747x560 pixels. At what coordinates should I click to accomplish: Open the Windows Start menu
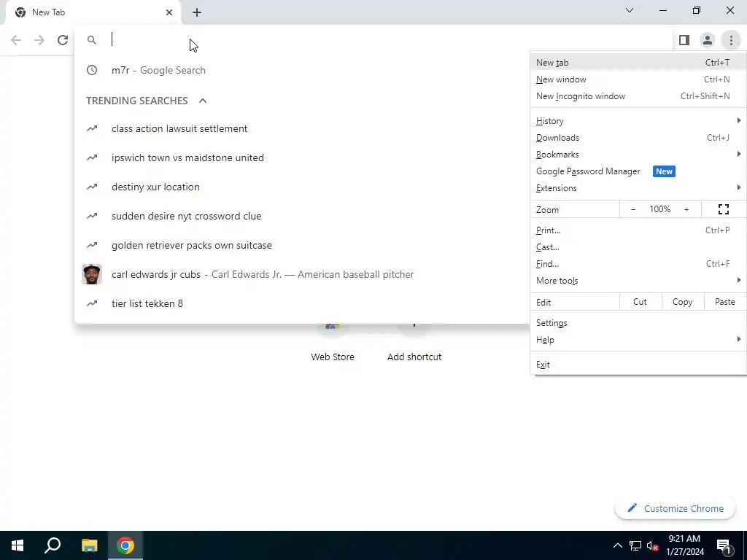point(18,545)
